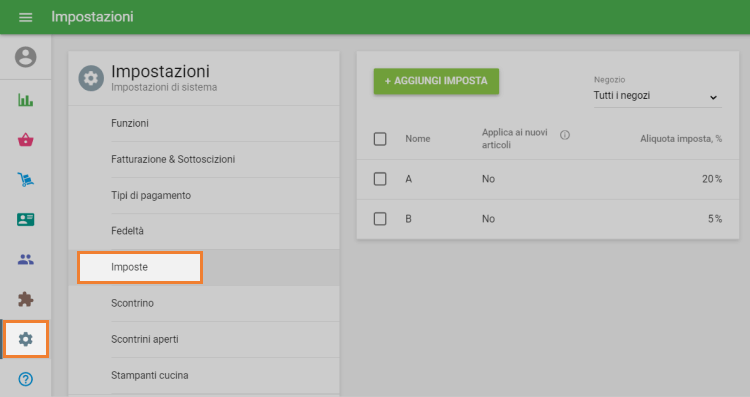This screenshot has width=750, height=397.
Task: Open the inventory cart icon
Action: pyautogui.click(x=25, y=179)
